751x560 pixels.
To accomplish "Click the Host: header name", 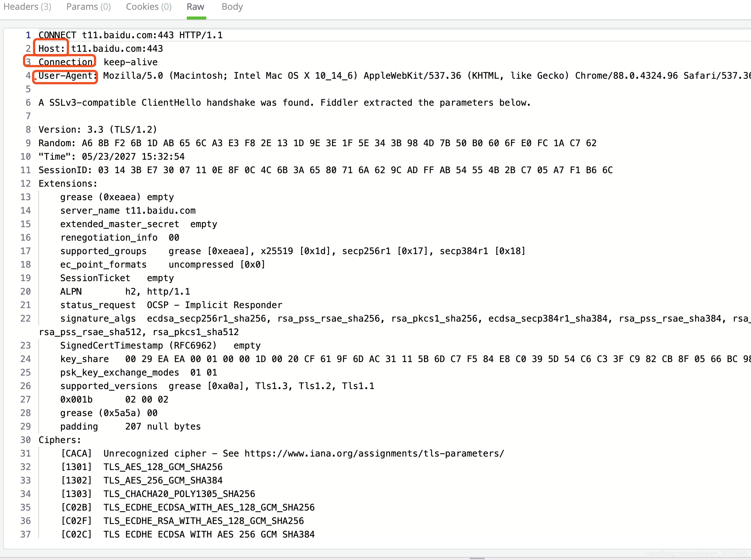I will pos(52,49).
